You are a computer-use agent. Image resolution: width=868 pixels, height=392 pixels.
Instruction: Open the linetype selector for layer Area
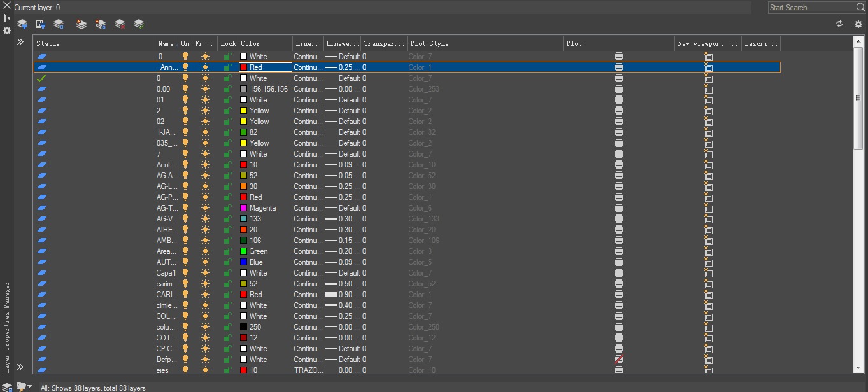click(308, 251)
